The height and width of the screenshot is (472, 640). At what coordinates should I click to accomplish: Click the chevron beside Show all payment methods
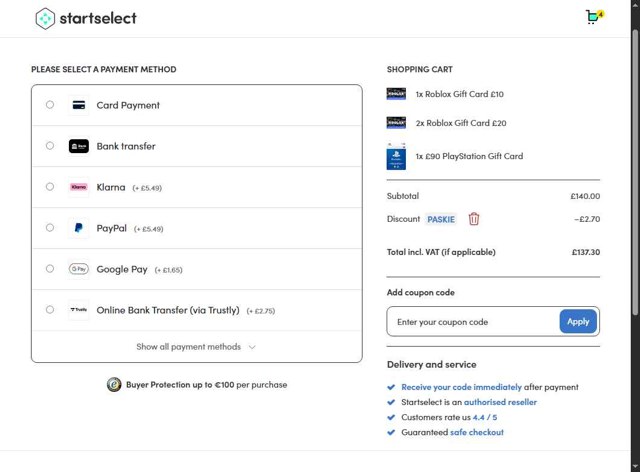point(252,347)
